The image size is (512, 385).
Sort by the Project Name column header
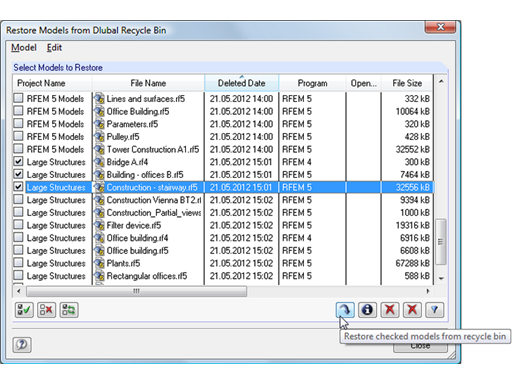coord(52,83)
